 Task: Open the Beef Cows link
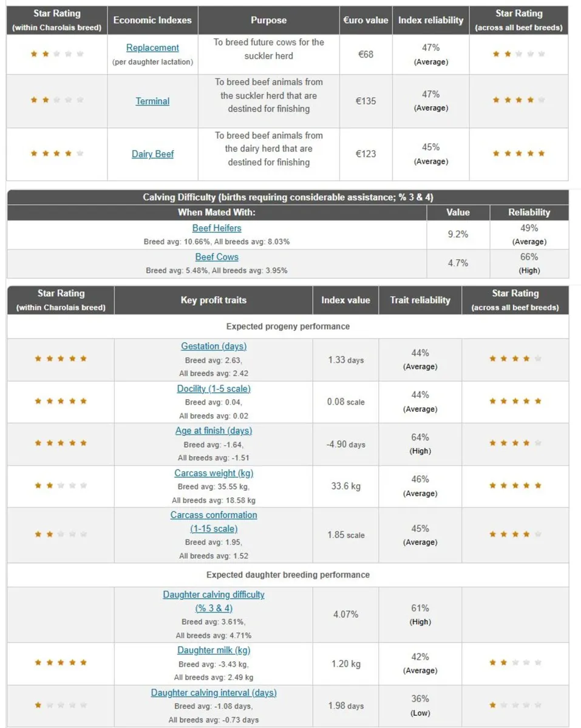click(x=217, y=257)
